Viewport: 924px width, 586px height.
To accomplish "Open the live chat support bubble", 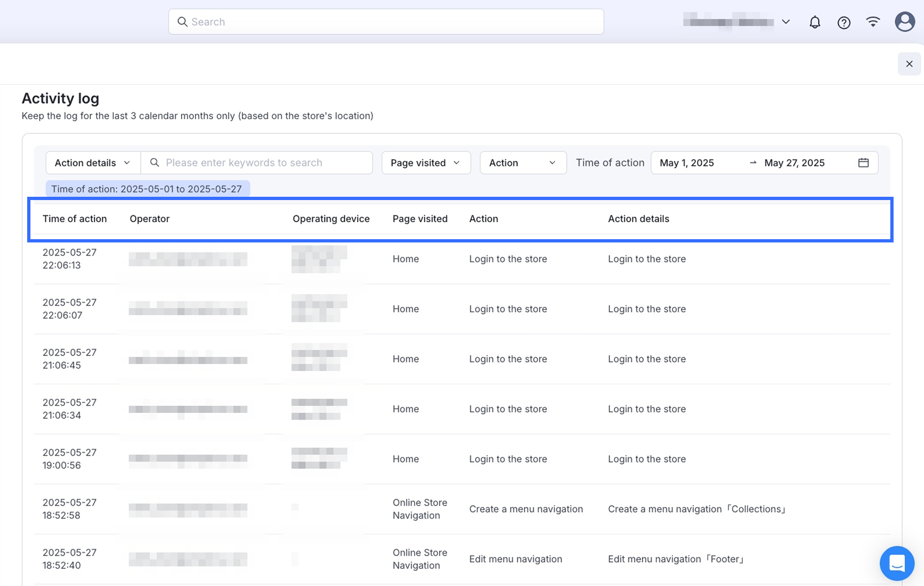I will click(897, 563).
